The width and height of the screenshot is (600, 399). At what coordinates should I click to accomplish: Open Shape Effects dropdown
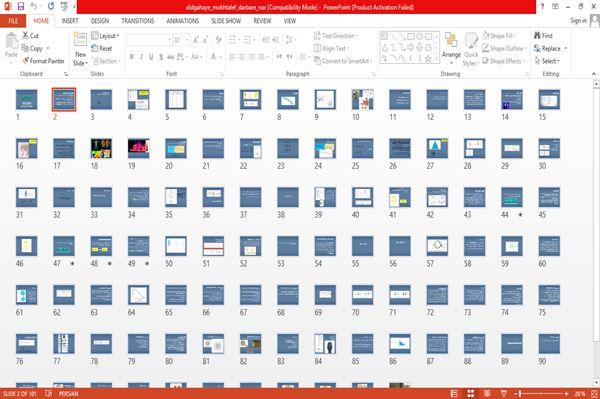point(504,61)
